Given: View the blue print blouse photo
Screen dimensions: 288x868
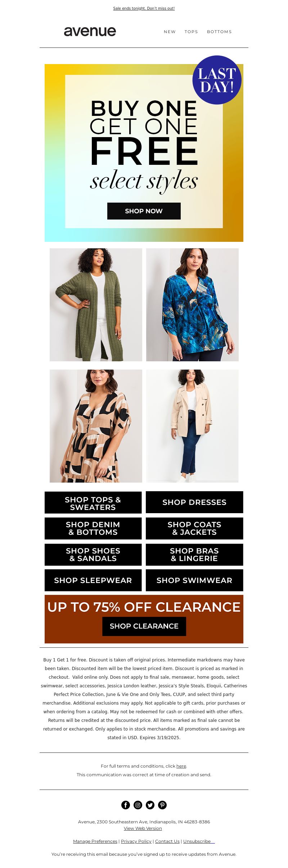Looking at the screenshot, I should pyautogui.click(x=192, y=305).
